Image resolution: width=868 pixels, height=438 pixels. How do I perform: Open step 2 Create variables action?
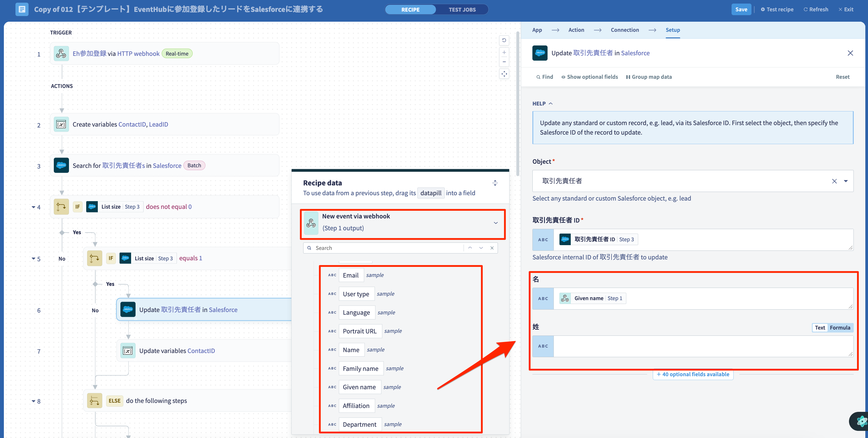coord(164,124)
